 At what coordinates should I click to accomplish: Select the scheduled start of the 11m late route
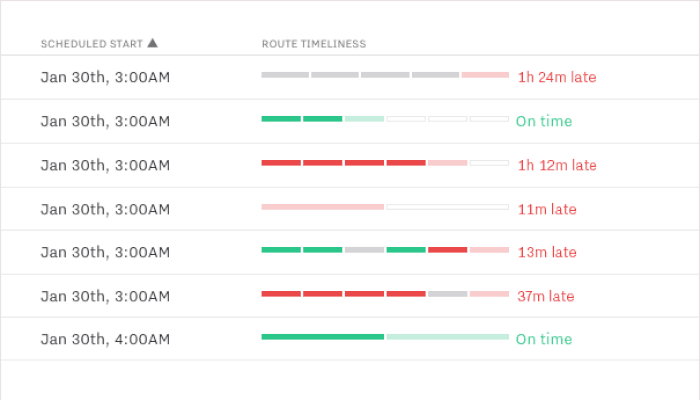click(x=105, y=209)
